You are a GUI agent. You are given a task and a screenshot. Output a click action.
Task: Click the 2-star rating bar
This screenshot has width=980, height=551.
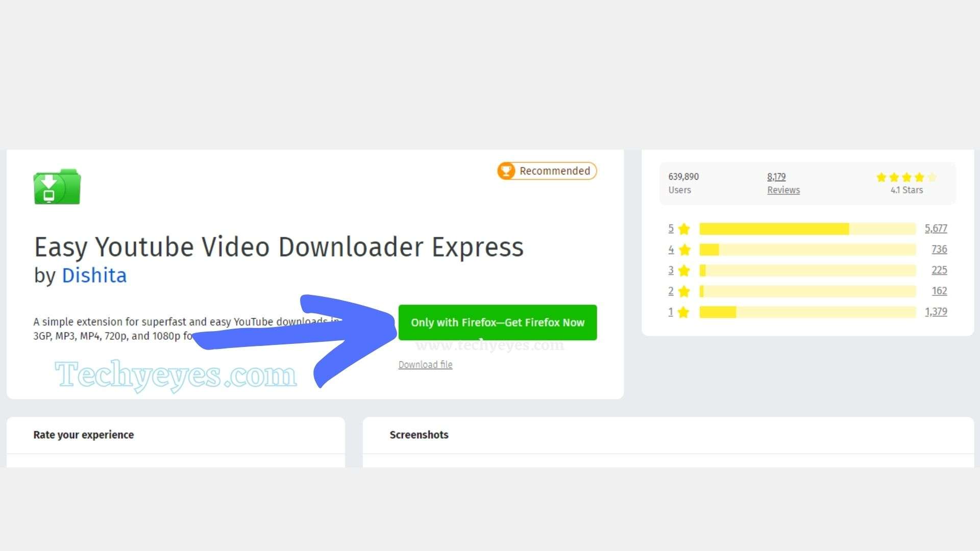pos(807,291)
